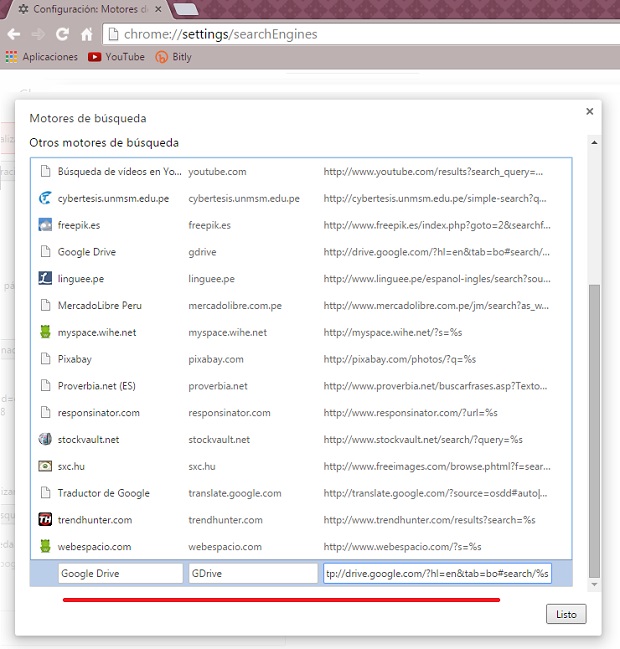
Task: Click the Listo button
Action: pos(566,614)
